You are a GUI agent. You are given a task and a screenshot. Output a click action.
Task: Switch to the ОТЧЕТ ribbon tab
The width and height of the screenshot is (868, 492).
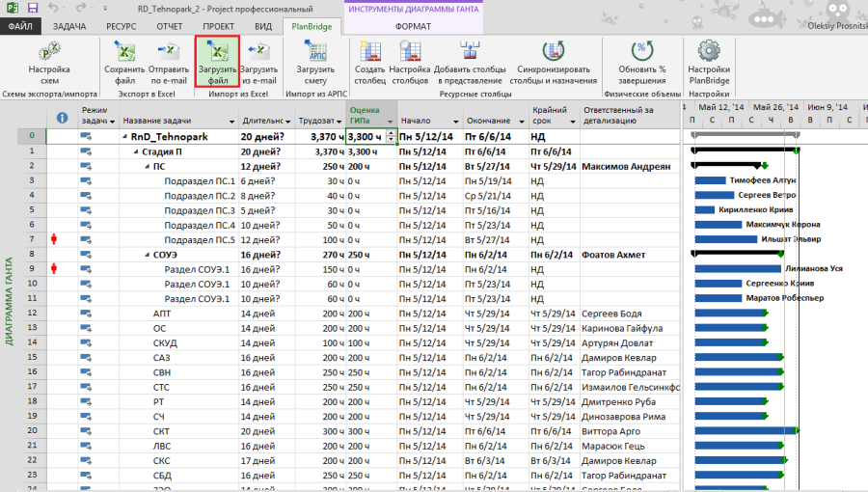170,26
